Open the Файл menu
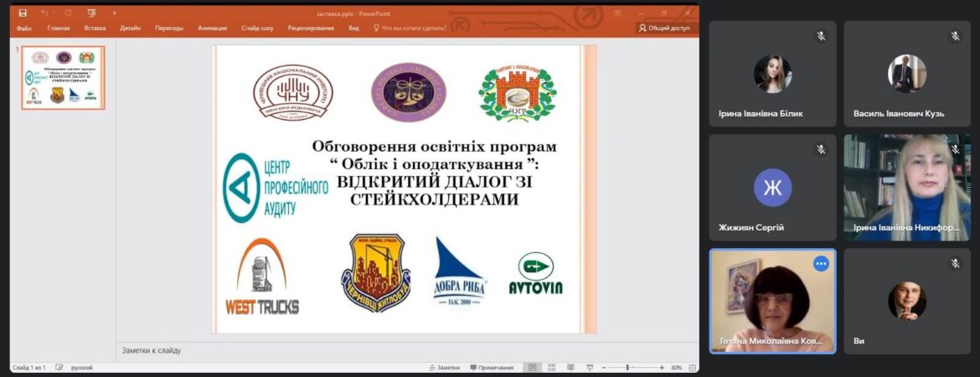This screenshot has width=980, height=377. [x=23, y=28]
